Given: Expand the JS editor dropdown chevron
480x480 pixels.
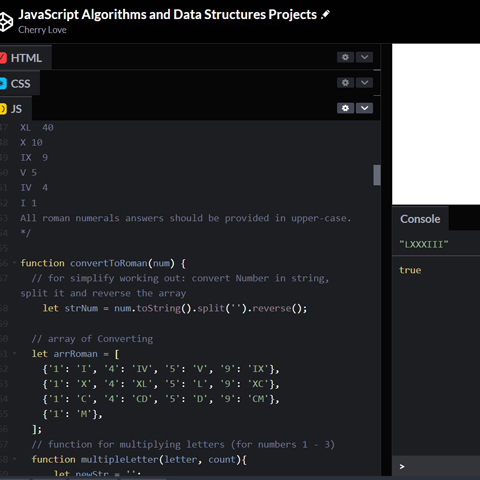Looking at the screenshot, I should (x=364, y=108).
